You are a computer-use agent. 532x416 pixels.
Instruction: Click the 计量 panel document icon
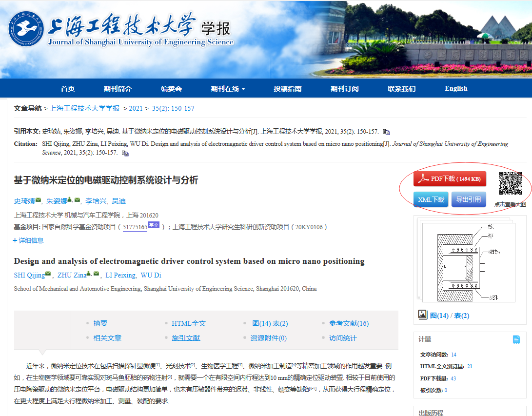[x=516, y=339]
